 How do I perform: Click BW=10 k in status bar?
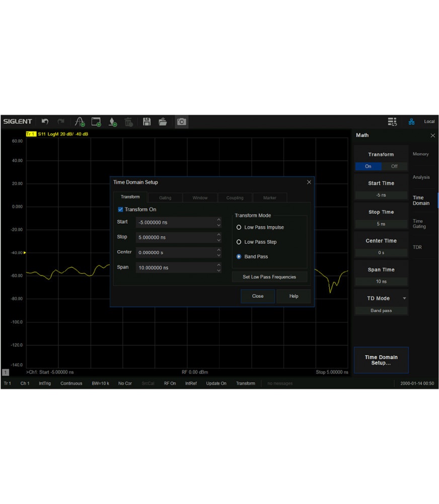coord(101,384)
